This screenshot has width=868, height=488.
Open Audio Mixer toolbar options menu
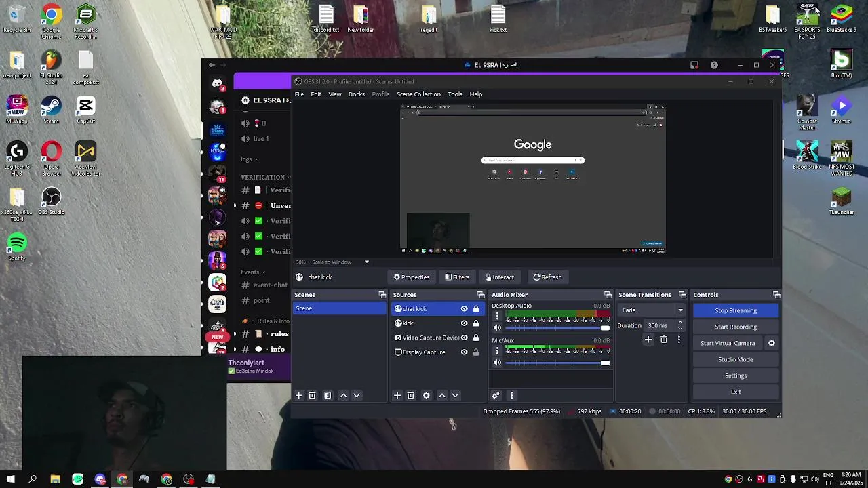[511, 395]
